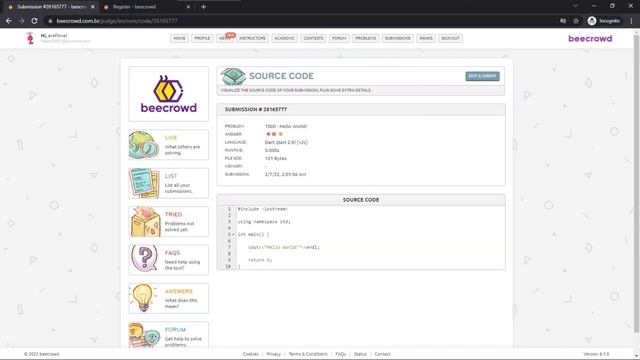Click the site lock icon in address bar
640x360 pixels.
coord(50,21)
